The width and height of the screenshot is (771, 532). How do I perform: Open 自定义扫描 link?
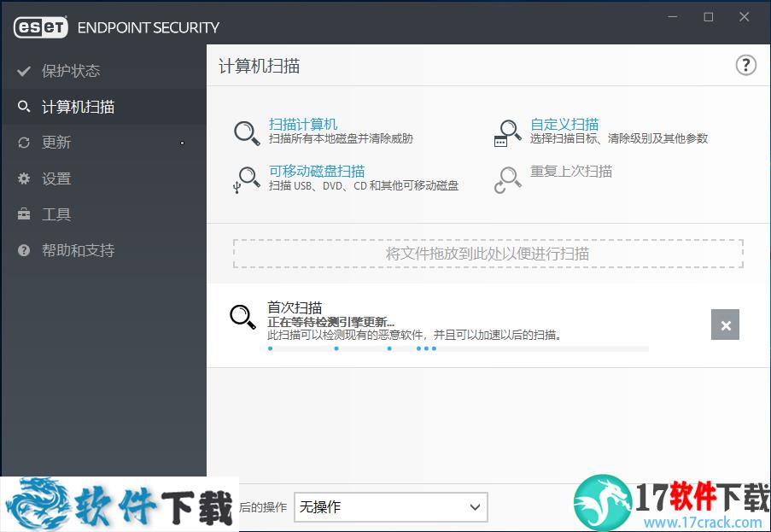(564, 125)
